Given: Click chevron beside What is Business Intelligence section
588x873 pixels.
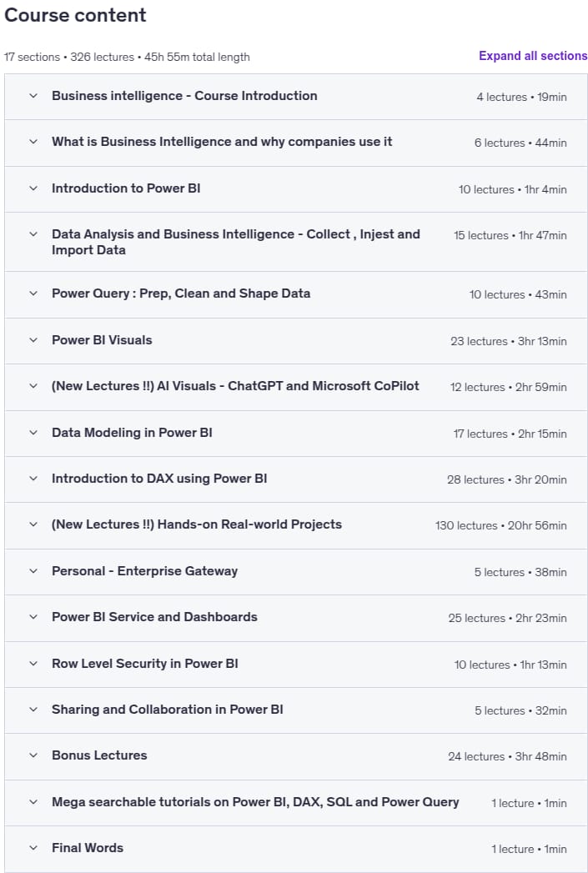Looking at the screenshot, I should [33, 142].
